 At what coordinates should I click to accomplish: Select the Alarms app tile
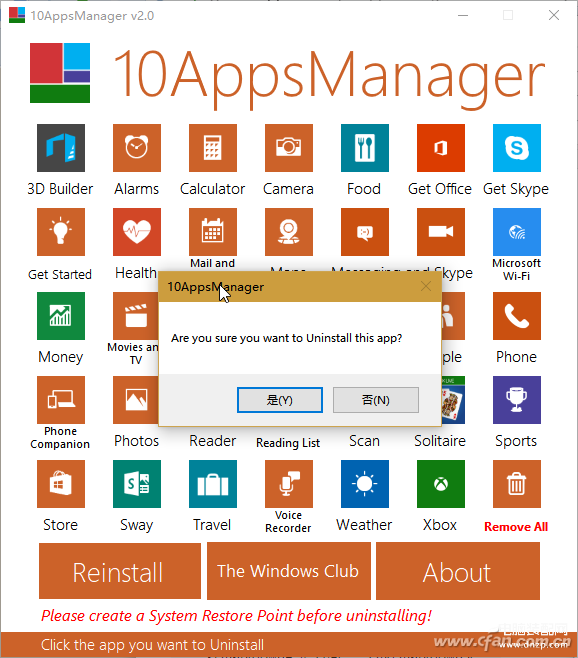(137, 148)
